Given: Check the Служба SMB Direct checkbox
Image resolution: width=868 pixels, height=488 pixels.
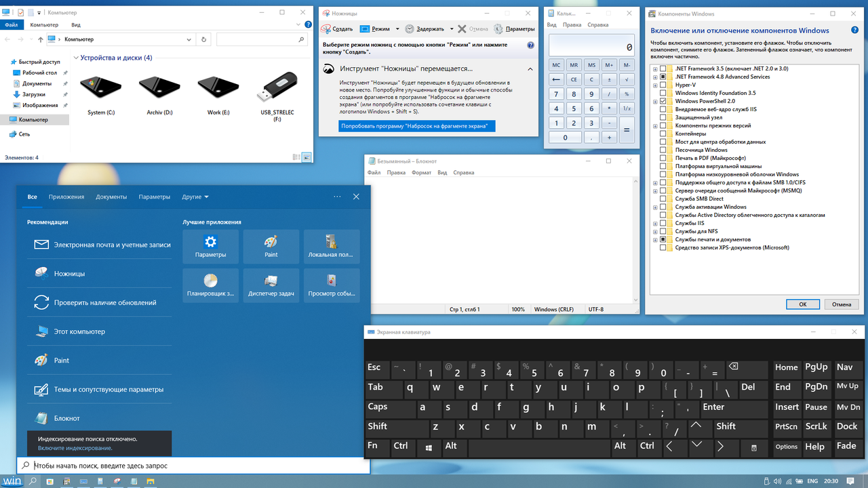Looking at the screenshot, I should 663,199.
